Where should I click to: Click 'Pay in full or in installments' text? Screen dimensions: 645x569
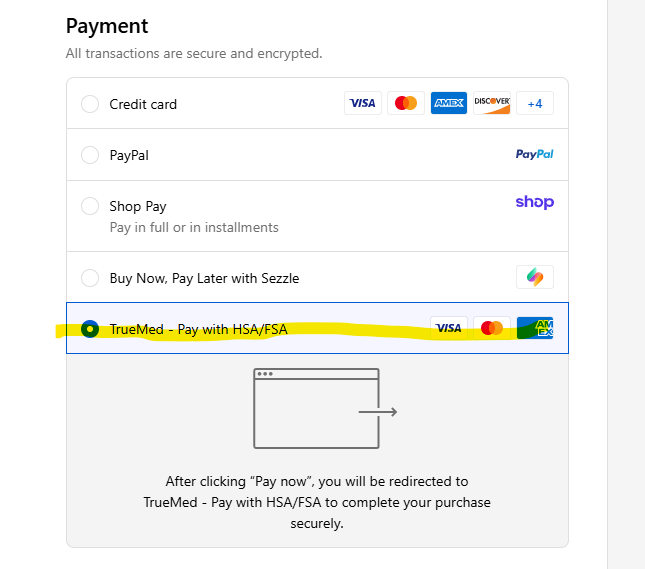pos(194,227)
